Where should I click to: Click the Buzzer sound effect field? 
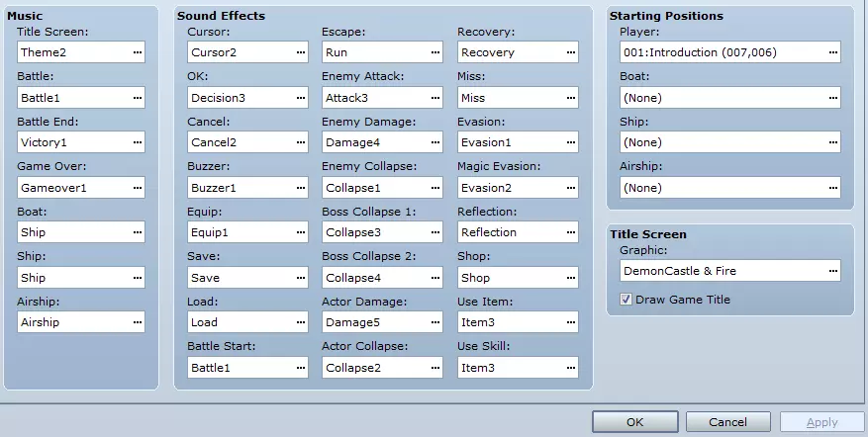click(x=239, y=188)
